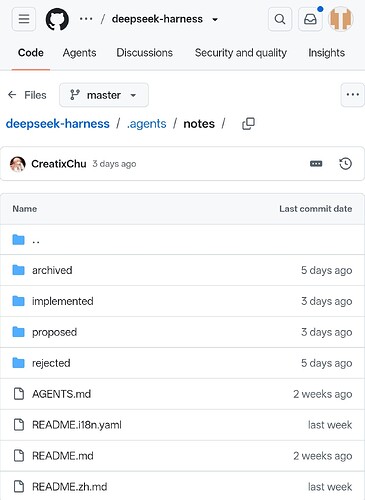
Task: Click '2 weeks ago' in AGENTS.md row
Action: tap(323, 394)
